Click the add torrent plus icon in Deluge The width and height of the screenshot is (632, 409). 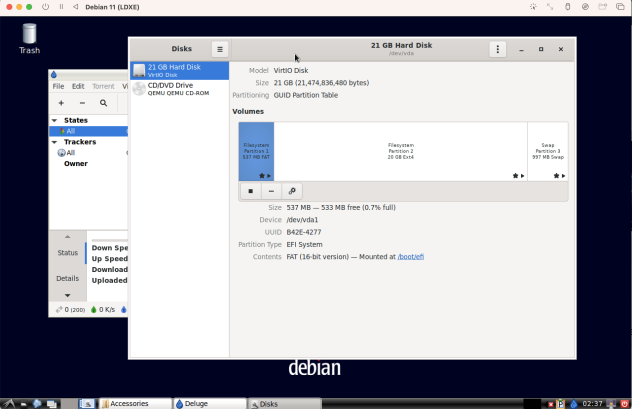pos(61,103)
